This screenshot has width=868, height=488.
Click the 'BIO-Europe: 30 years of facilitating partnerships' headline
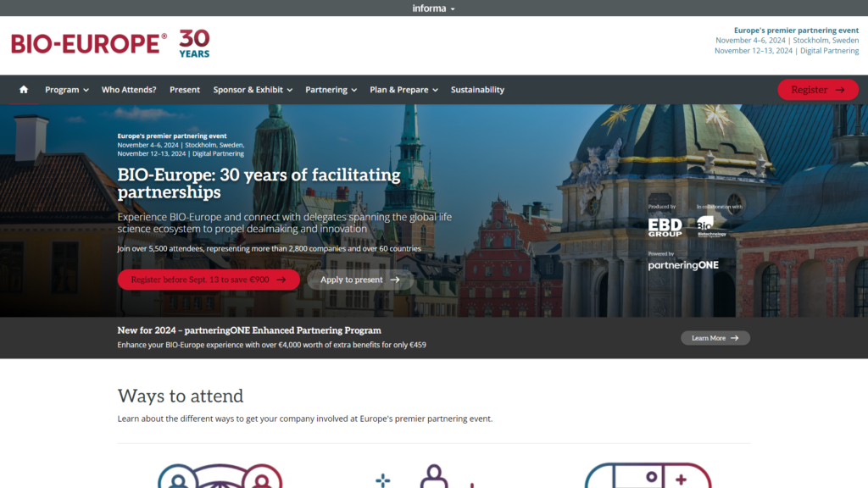click(259, 183)
